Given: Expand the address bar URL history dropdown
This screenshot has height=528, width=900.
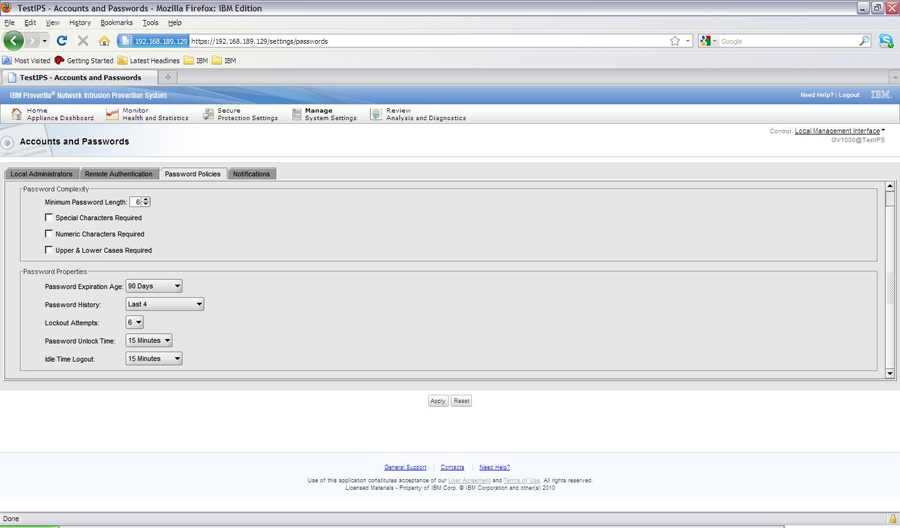Looking at the screenshot, I should tap(688, 41).
